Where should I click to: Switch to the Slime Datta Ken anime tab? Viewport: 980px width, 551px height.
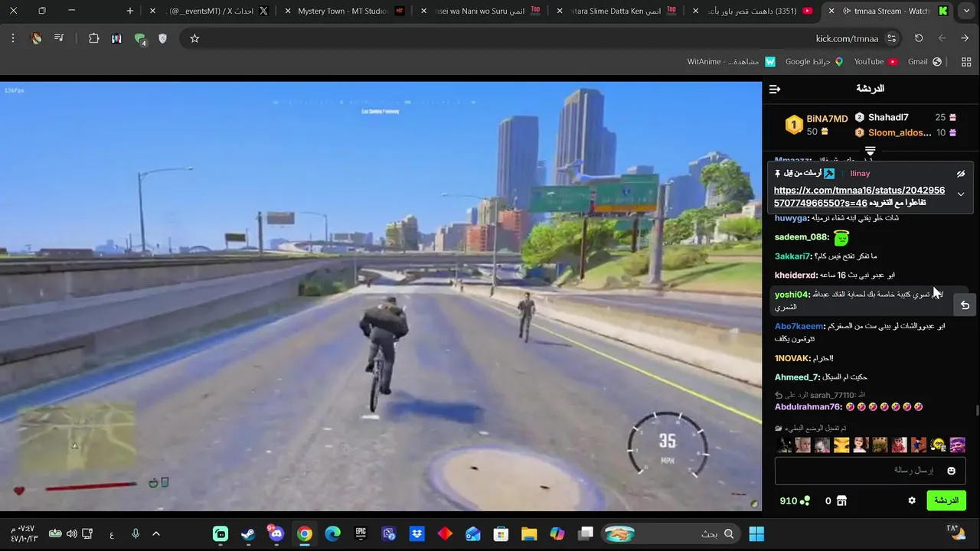(x=615, y=11)
